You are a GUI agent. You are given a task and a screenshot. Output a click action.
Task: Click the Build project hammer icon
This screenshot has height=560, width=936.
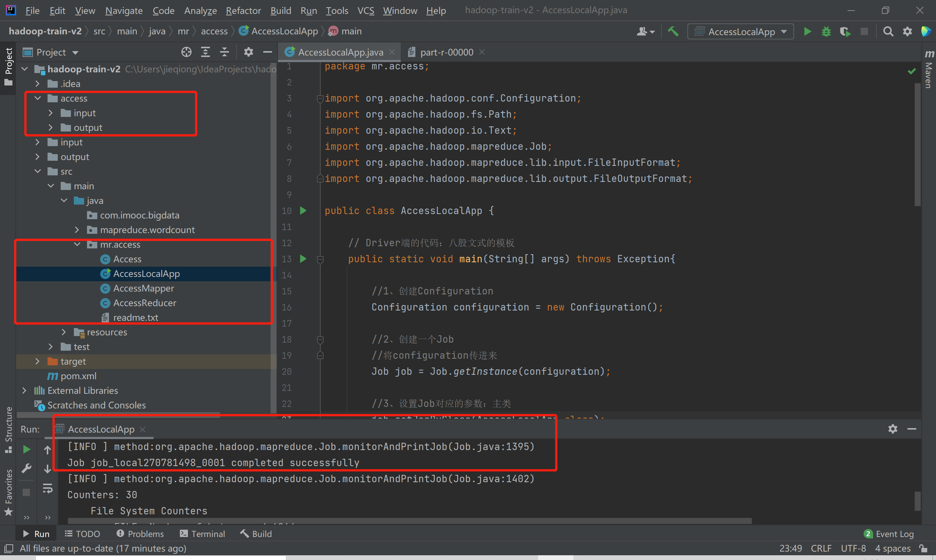tap(673, 32)
